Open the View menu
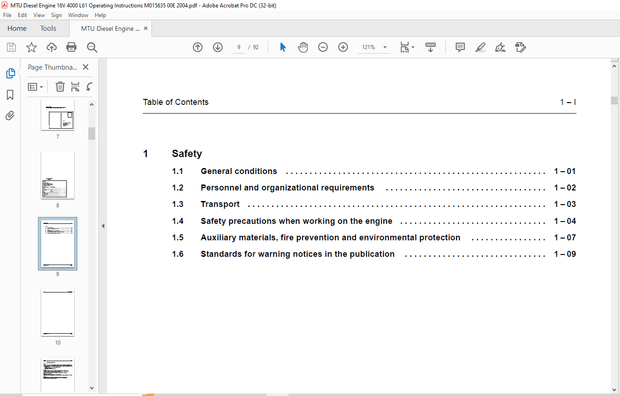Image resolution: width=620 pixels, height=396 pixels. pyautogui.click(x=39, y=15)
